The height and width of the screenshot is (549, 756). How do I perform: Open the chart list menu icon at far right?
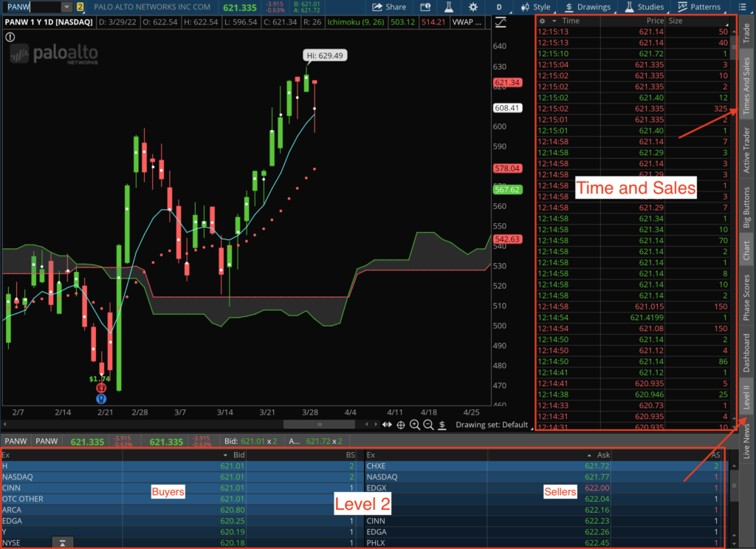point(743,7)
